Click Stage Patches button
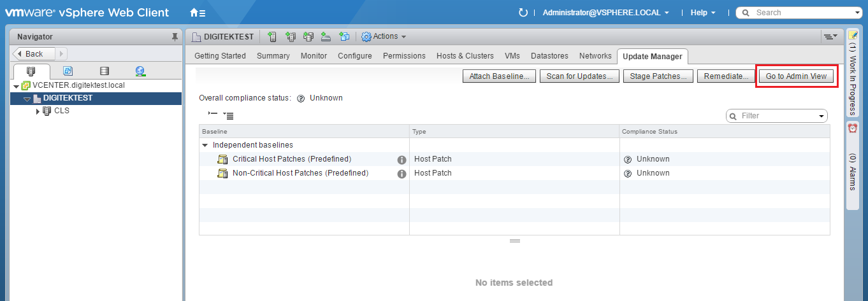Viewport: 868px width, 301px height. (658, 76)
